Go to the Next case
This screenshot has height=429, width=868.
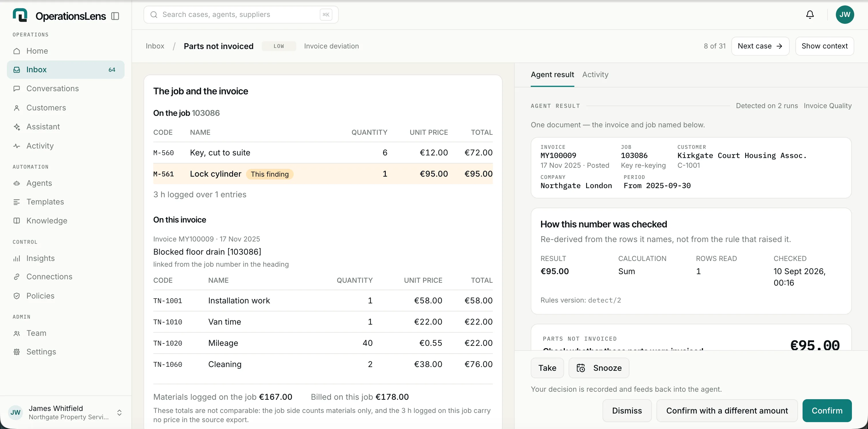(x=760, y=46)
